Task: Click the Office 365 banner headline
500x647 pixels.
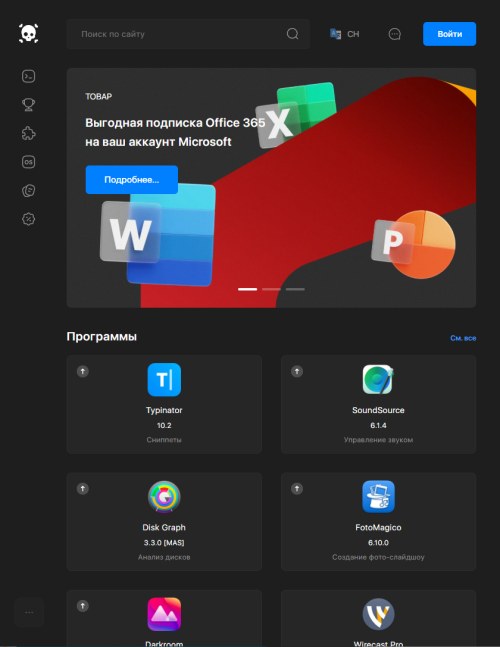Action: (175, 132)
